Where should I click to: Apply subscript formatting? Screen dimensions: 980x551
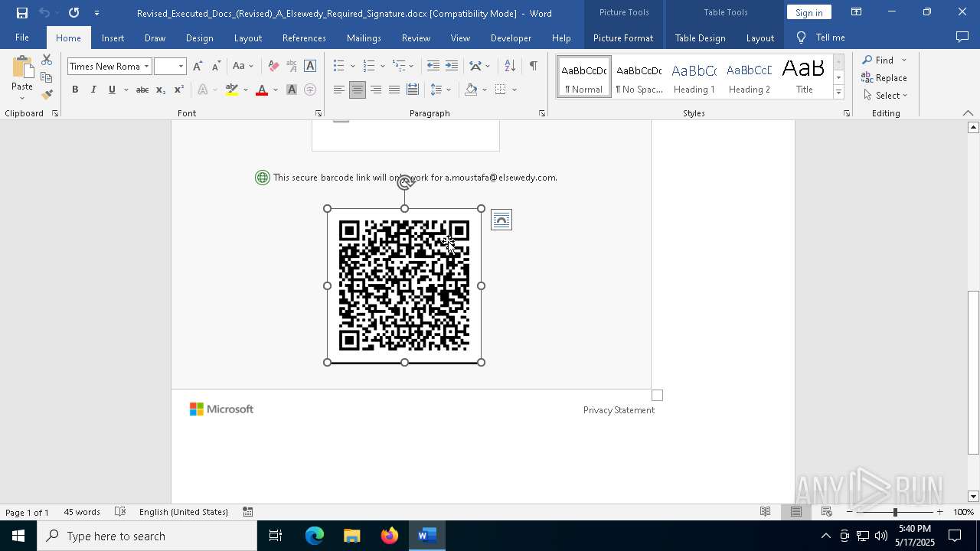pos(161,90)
